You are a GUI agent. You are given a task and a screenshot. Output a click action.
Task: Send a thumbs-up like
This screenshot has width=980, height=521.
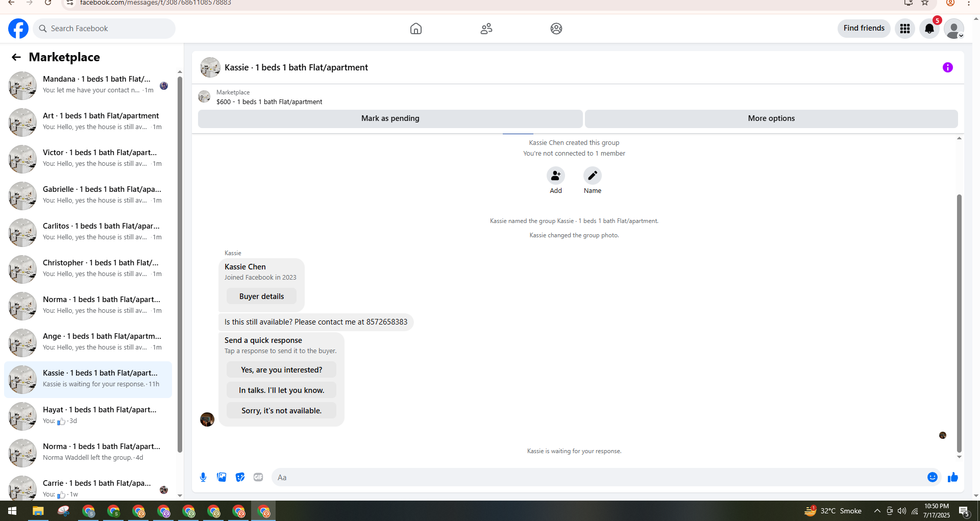coord(953,477)
